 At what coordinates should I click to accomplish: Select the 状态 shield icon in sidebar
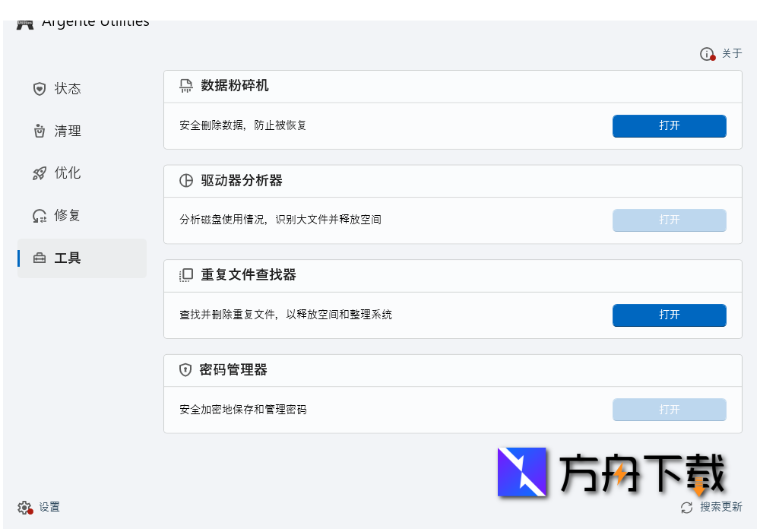click(x=39, y=88)
